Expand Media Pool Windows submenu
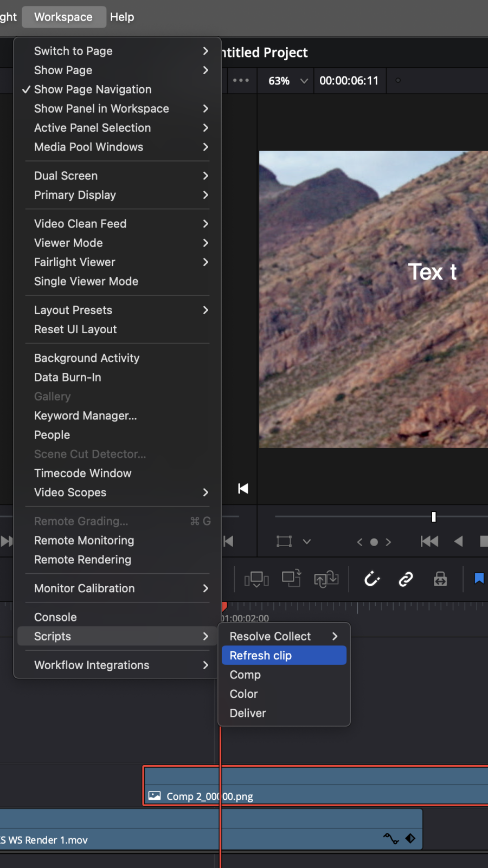This screenshot has height=868, width=488. click(x=117, y=147)
